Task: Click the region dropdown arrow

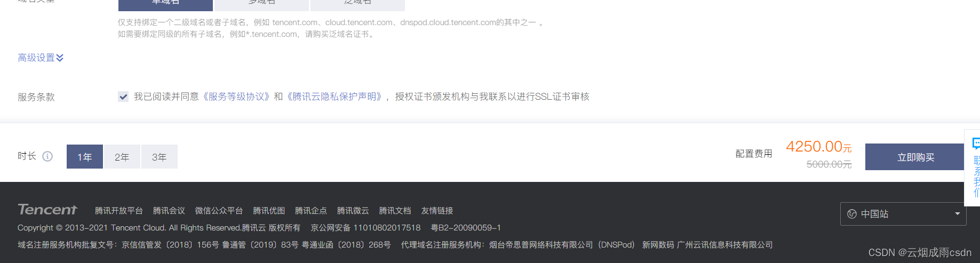Action: click(x=958, y=214)
